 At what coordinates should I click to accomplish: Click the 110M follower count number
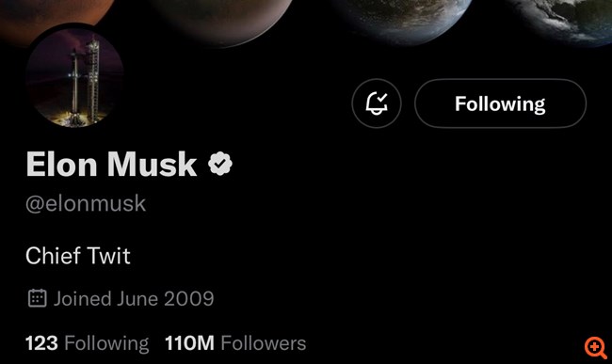pos(189,343)
